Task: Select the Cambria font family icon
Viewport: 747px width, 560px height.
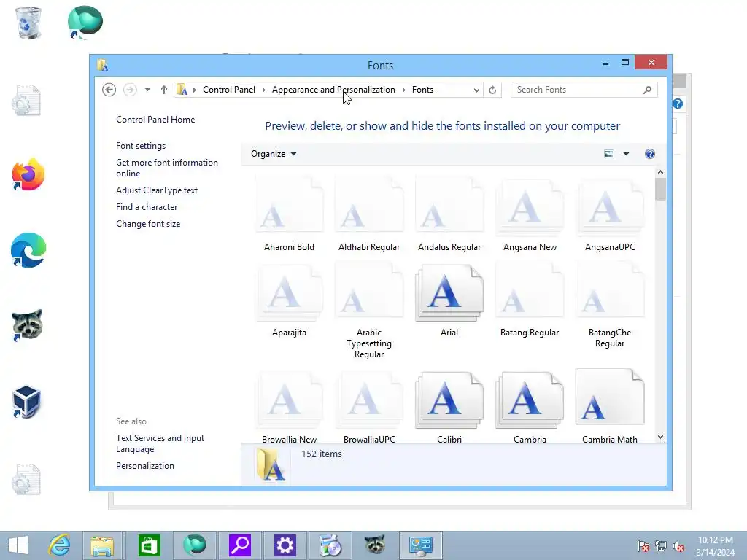Action: click(530, 399)
